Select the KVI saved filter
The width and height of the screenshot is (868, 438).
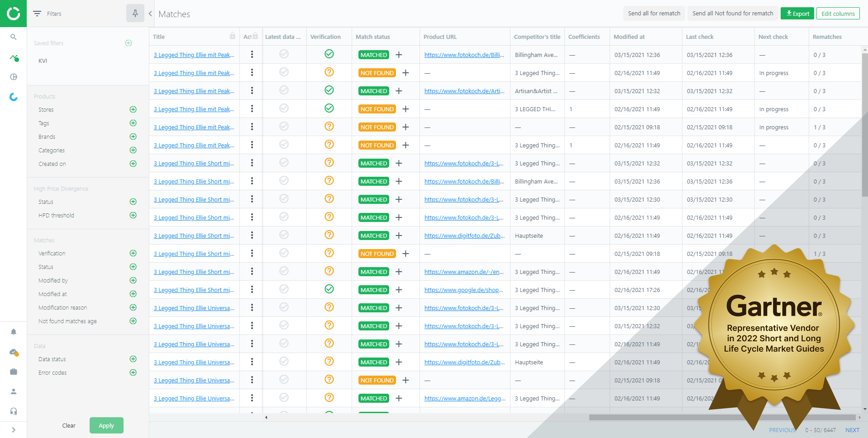pyautogui.click(x=43, y=61)
